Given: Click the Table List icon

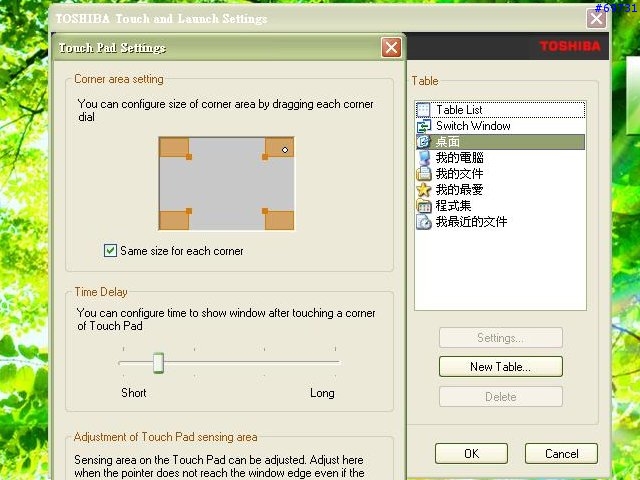Looking at the screenshot, I should point(423,110).
